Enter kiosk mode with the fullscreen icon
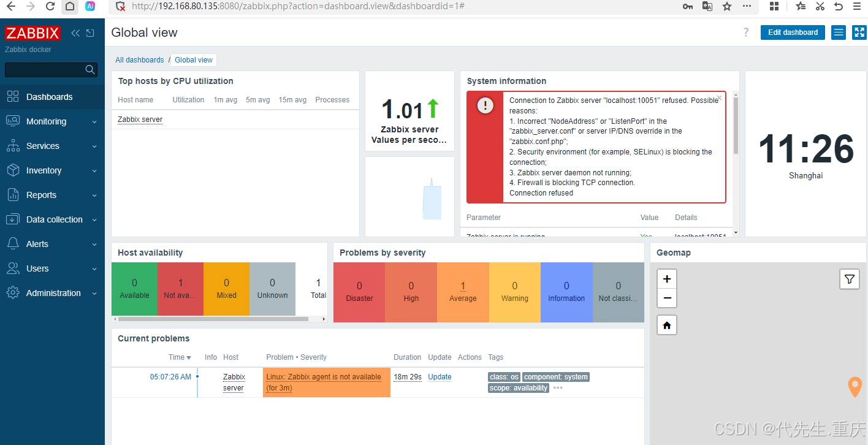The image size is (868, 445). [859, 32]
